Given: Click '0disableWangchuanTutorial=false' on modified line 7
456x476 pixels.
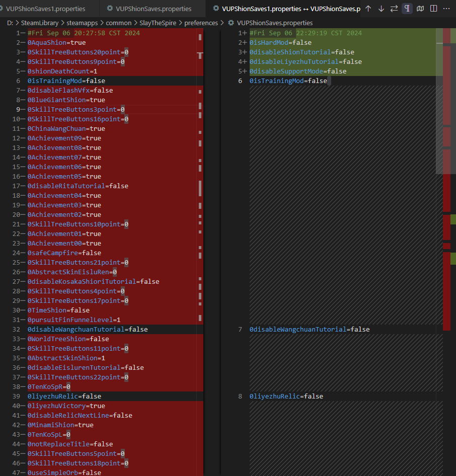Looking at the screenshot, I should [x=310, y=330].
